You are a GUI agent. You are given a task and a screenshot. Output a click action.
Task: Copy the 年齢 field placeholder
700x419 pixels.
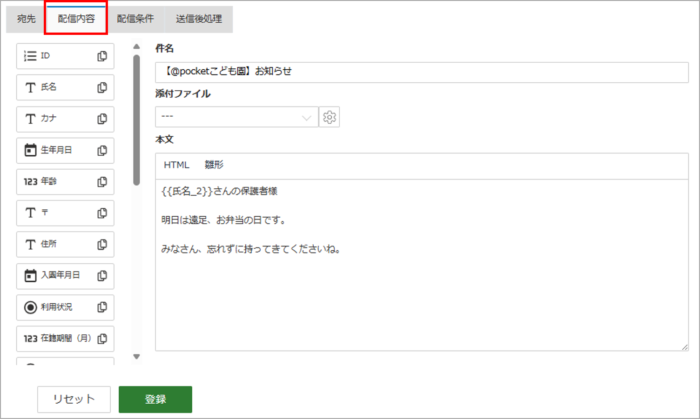click(102, 182)
